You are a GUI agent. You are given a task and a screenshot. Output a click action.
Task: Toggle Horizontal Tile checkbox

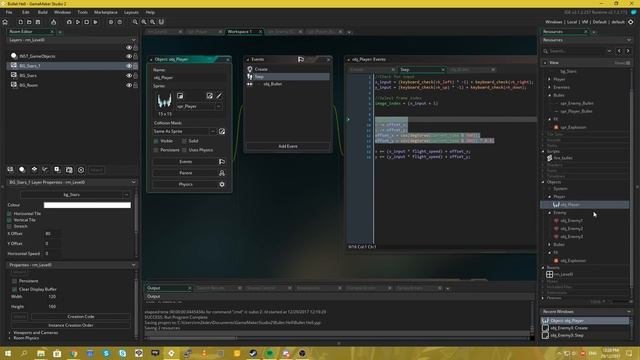click(9, 213)
